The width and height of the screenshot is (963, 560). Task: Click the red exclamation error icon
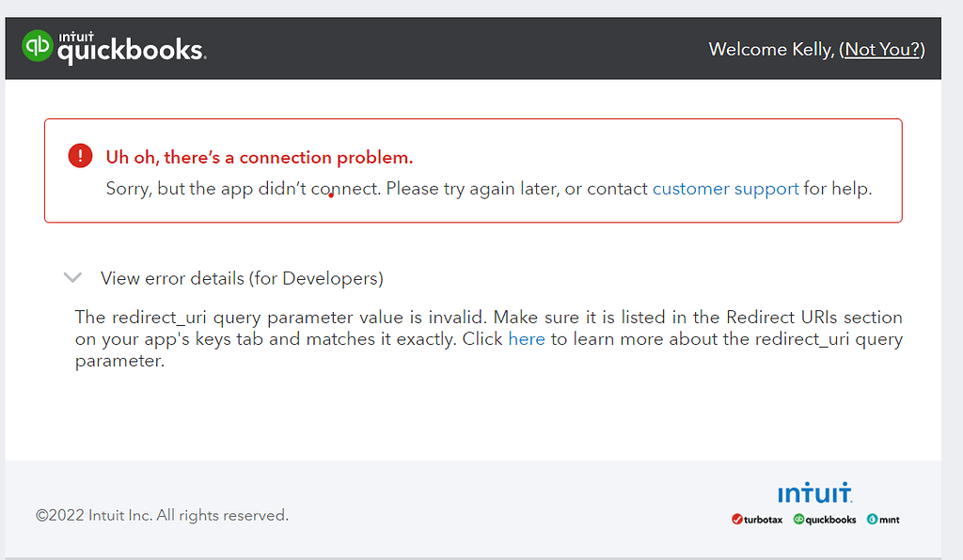(x=81, y=156)
